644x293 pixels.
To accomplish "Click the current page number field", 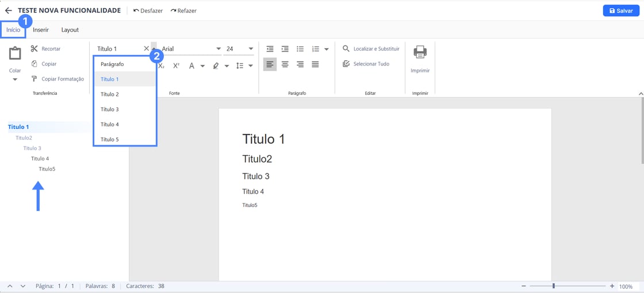I will tap(59, 286).
